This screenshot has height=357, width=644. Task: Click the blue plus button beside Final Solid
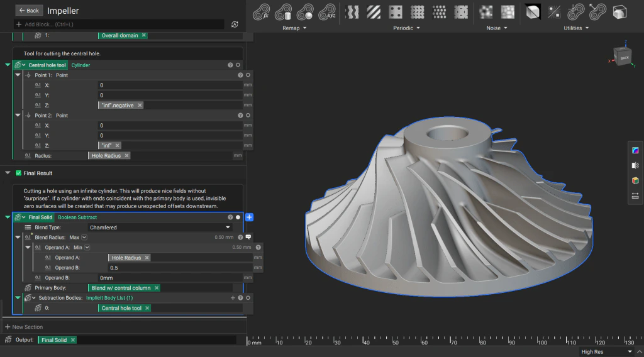[249, 217]
